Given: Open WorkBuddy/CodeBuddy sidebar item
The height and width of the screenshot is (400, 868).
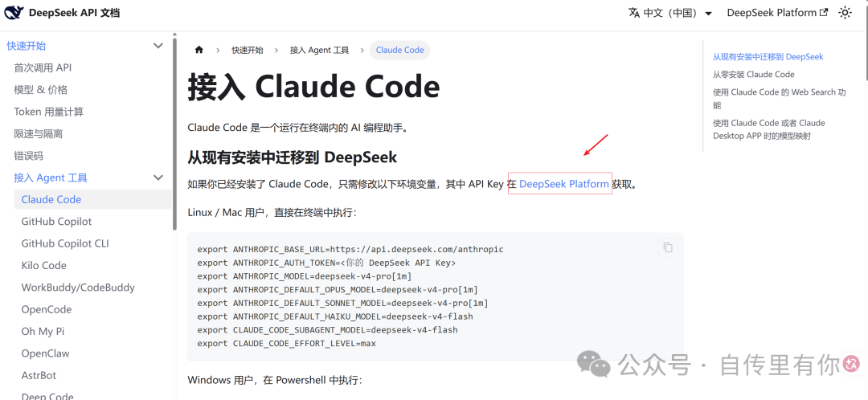Looking at the screenshot, I should (x=78, y=287).
